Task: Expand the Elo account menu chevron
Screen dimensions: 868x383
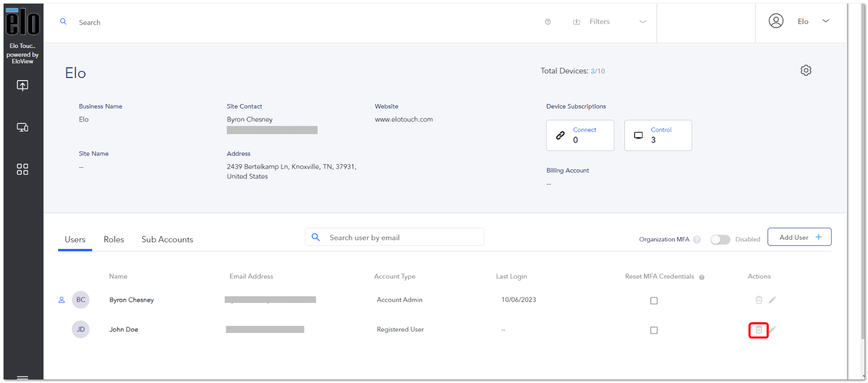Action: 826,21
